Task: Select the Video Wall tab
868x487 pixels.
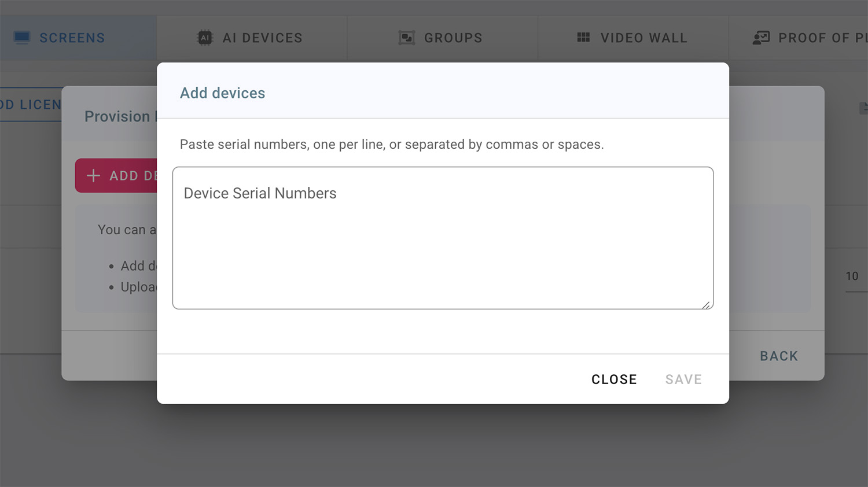Action: [643, 38]
